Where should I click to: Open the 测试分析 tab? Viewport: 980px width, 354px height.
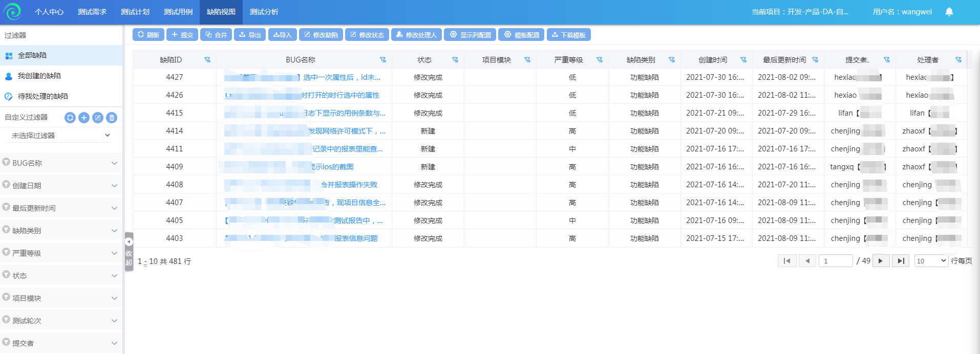click(264, 12)
